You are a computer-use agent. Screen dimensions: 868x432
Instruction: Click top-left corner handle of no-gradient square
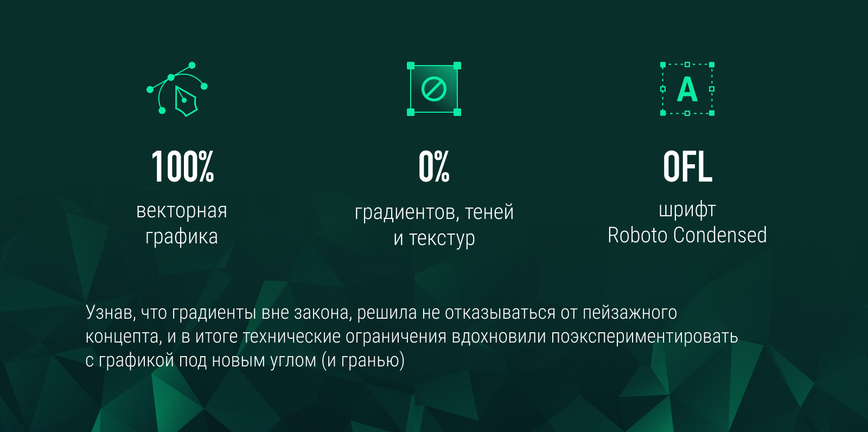point(411,66)
